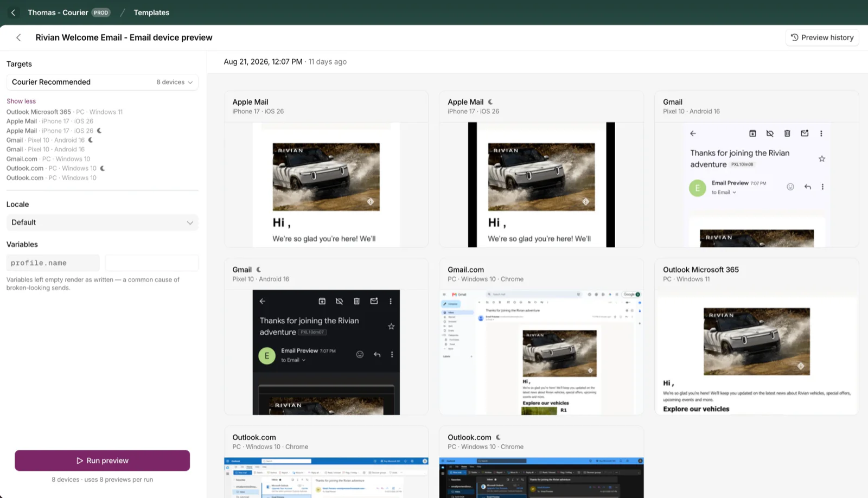
Task: Click reply arrow in dark Gmail preview
Action: [x=377, y=355]
